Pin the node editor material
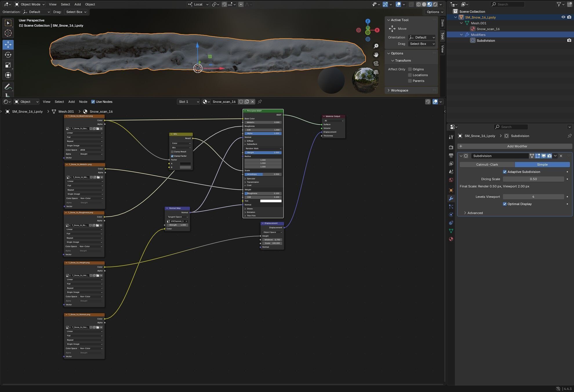This screenshot has width=574, height=392. (260, 102)
